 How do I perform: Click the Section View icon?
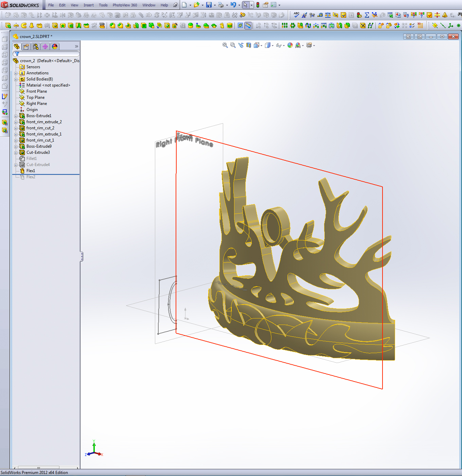pyautogui.click(x=249, y=45)
